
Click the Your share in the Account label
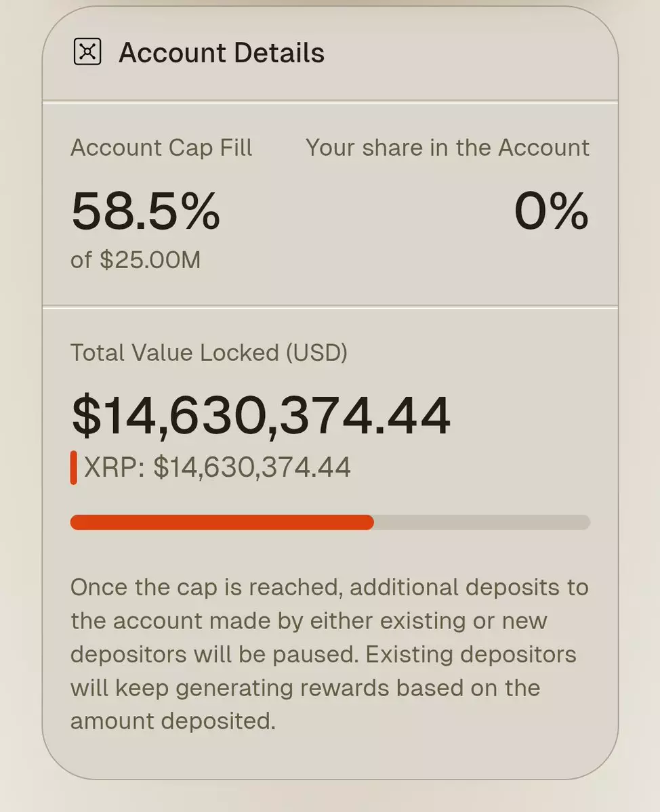pos(447,148)
